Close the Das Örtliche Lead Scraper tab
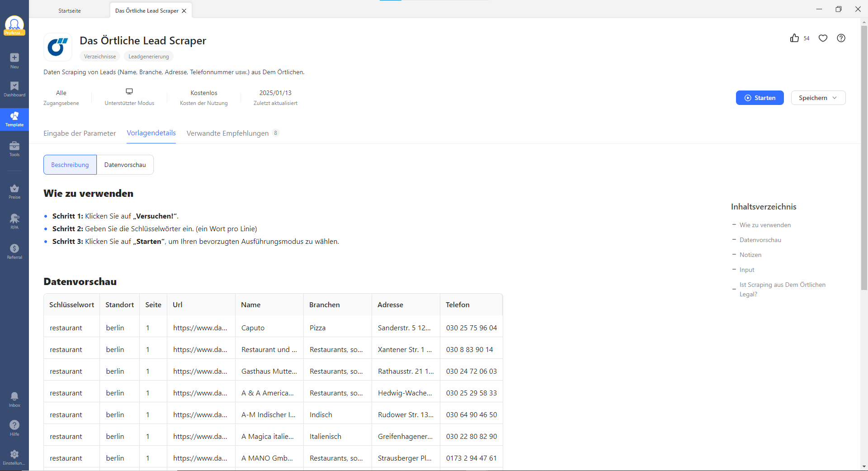This screenshot has height=471, width=868. (184, 11)
